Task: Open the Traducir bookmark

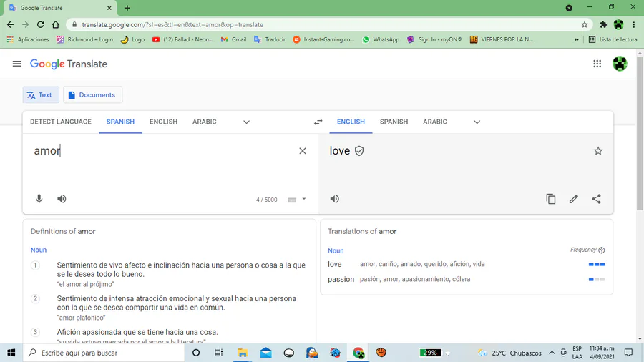Action: (270, 39)
